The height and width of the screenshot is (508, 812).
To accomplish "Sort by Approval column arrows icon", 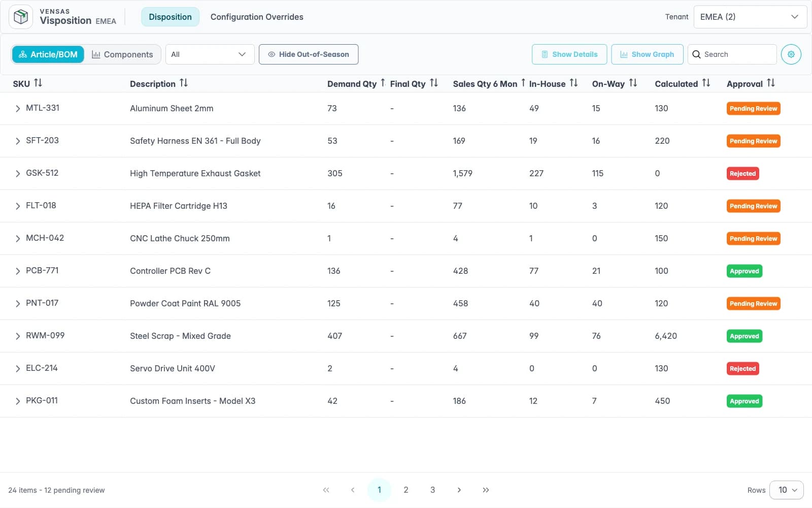I will (771, 83).
